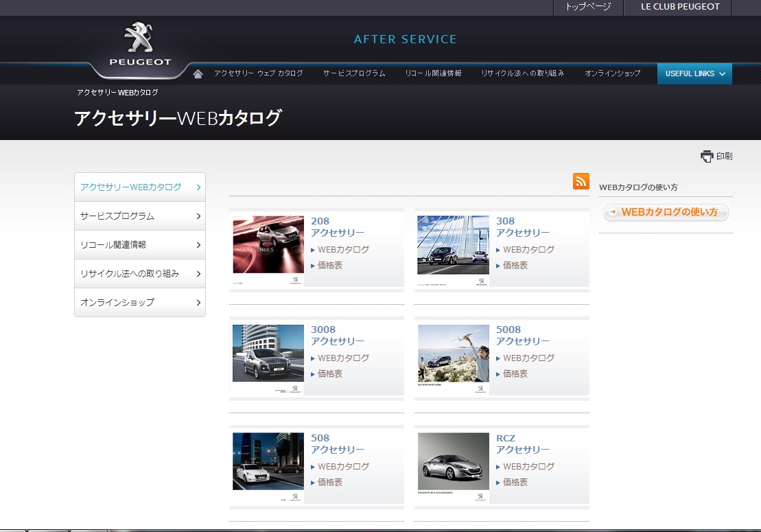
Task: Open the 308 catalog cover thumbnail
Action: coord(454,251)
